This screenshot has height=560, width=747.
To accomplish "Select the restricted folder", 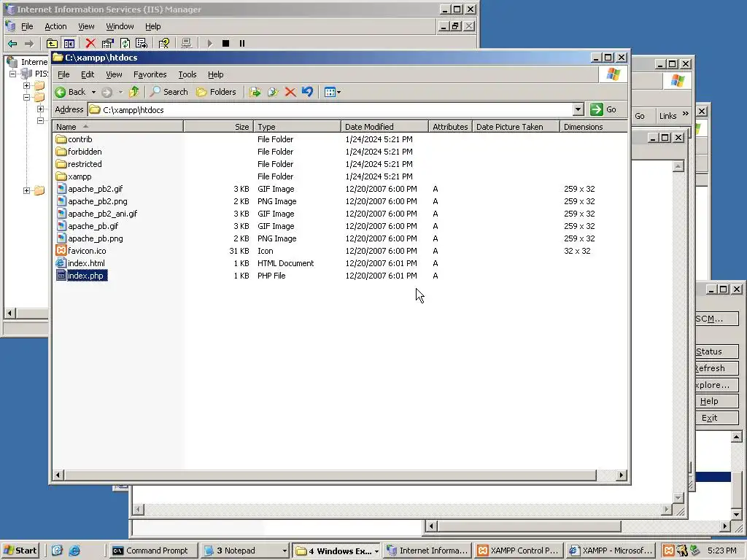I will (x=79, y=164).
